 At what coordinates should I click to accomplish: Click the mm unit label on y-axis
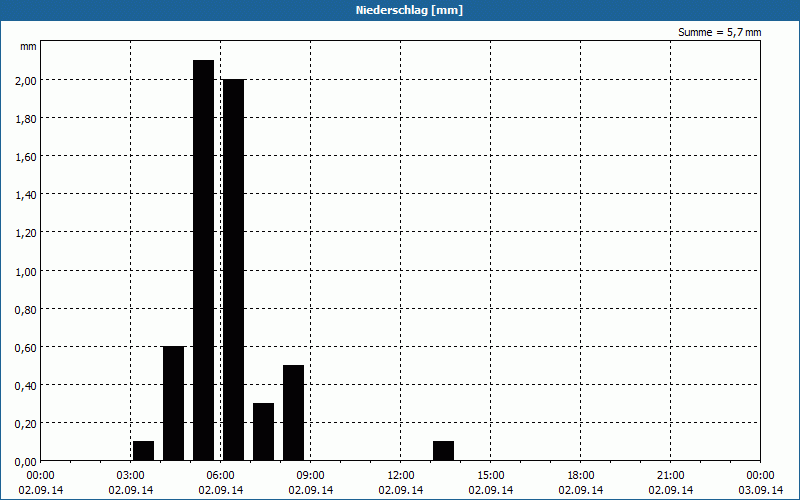tap(28, 46)
